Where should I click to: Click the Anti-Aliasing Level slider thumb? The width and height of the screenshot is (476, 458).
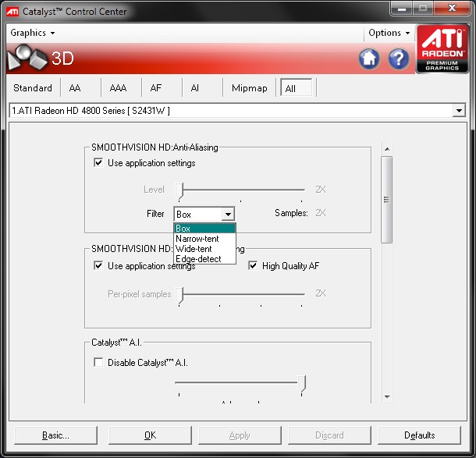(x=179, y=190)
